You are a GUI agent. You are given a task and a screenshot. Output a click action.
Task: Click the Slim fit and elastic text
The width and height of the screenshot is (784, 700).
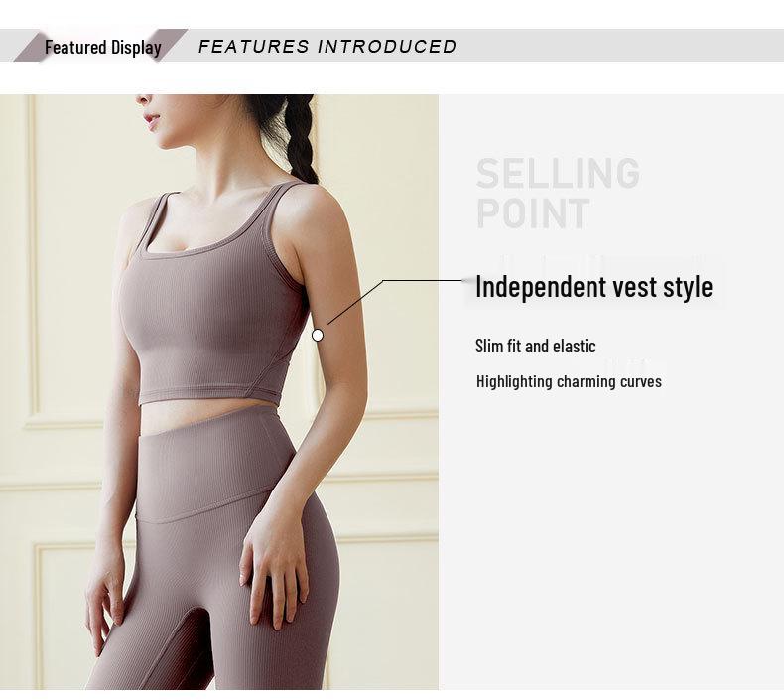[x=536, y=347]
